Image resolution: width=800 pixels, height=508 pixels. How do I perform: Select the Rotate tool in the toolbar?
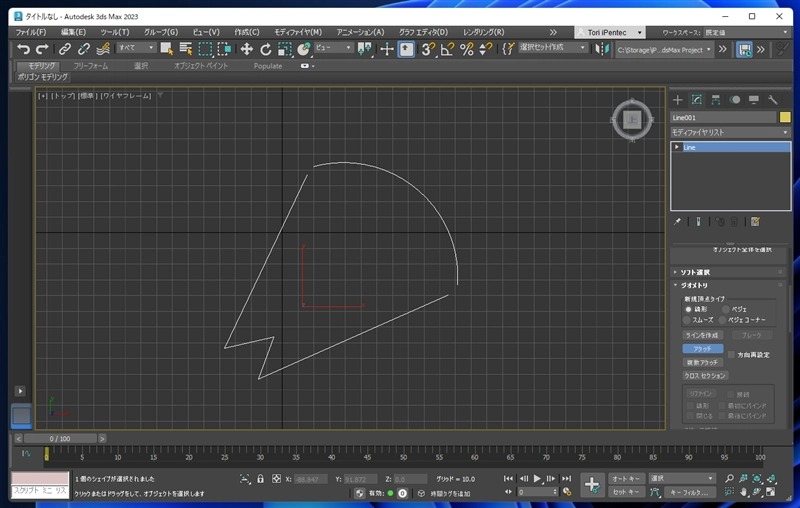(266, 48)
